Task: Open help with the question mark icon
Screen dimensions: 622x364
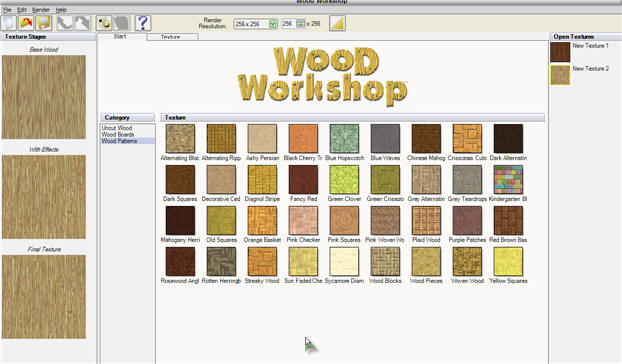Action: point(143,23)
